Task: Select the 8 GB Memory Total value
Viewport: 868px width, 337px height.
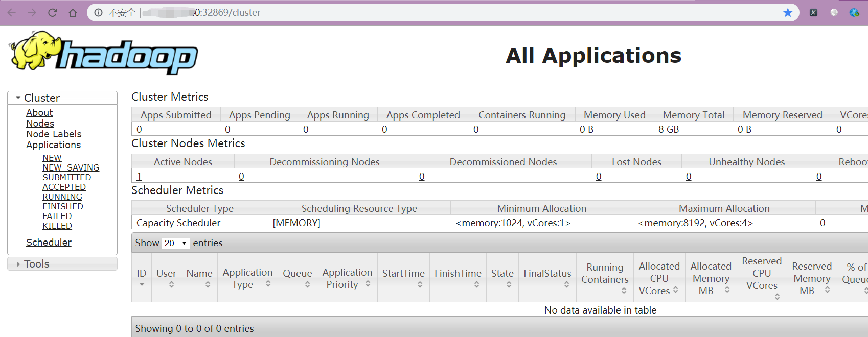Action: [x=669, y=129]
